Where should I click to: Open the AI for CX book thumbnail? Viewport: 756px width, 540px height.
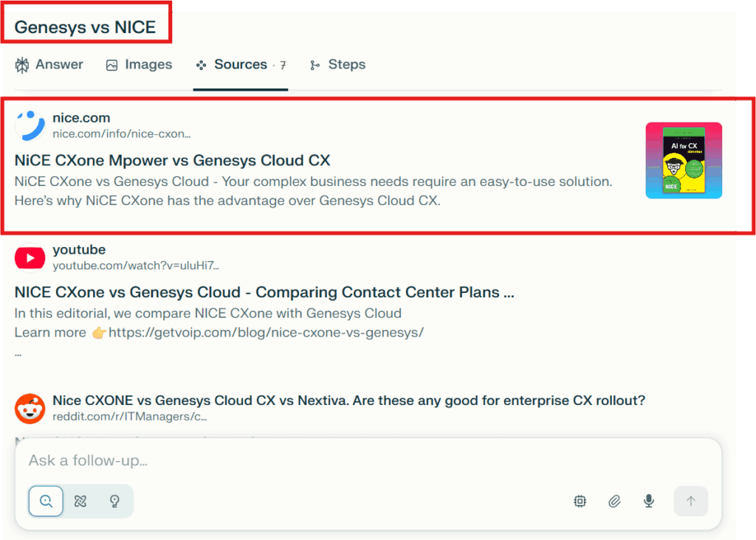click(x=684, y=160)
